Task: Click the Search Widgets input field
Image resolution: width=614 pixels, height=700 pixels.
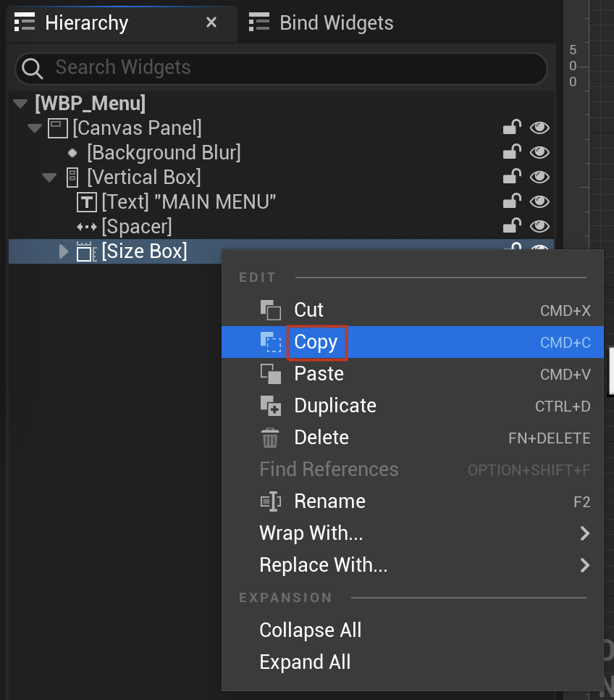Action: pyautogui.click(x=281, y=68)
